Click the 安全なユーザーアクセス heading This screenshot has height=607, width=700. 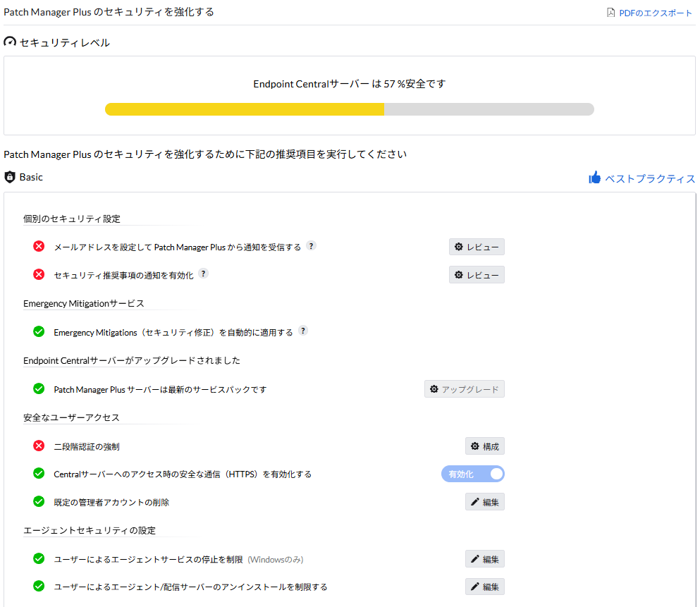tap(71, 418)
